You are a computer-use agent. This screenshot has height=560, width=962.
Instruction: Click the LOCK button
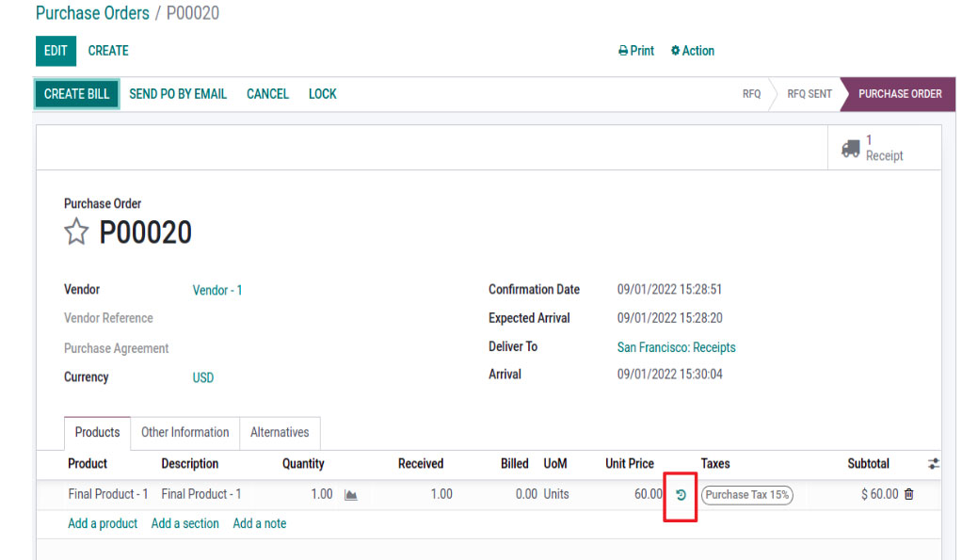point(323,94)
